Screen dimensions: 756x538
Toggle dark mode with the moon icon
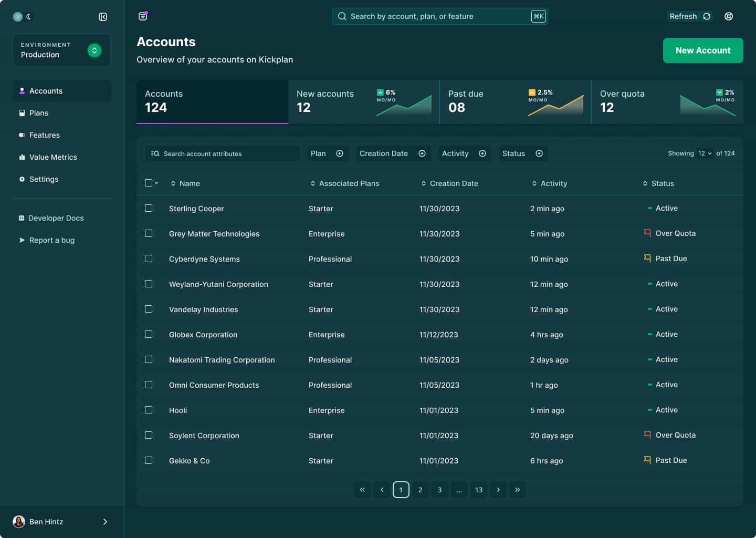point(27,16)
